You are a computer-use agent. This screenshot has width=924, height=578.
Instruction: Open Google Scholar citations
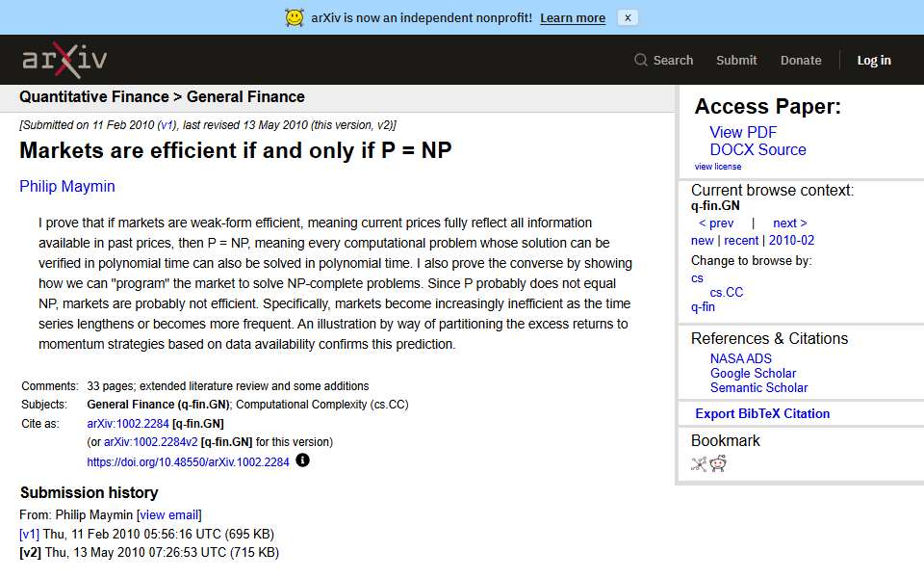(x=753, y=374)
